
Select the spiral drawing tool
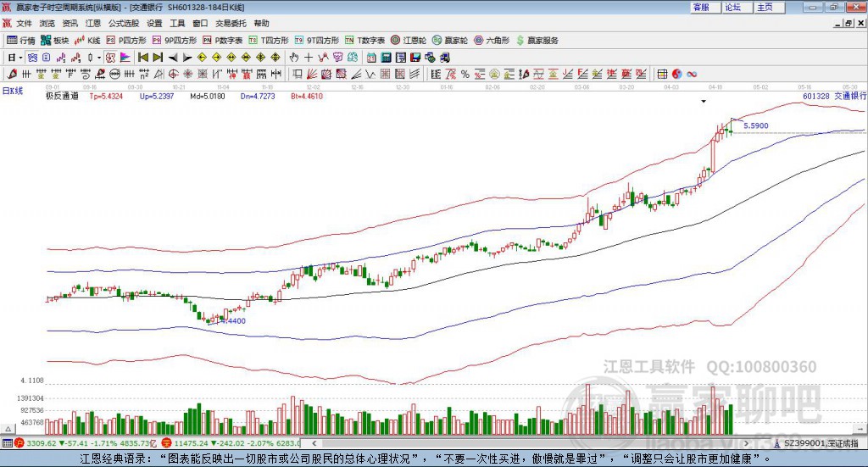[x=86, y=74]
